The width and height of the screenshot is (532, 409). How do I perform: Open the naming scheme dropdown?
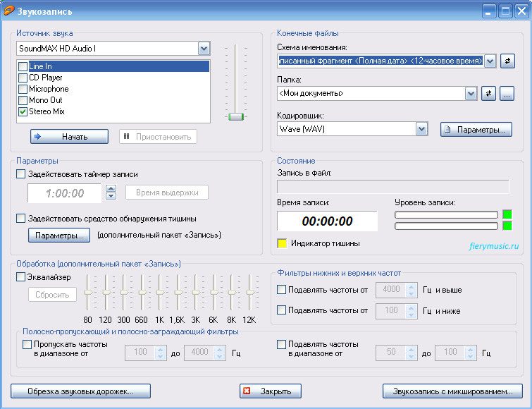click(x=490, y=61)
